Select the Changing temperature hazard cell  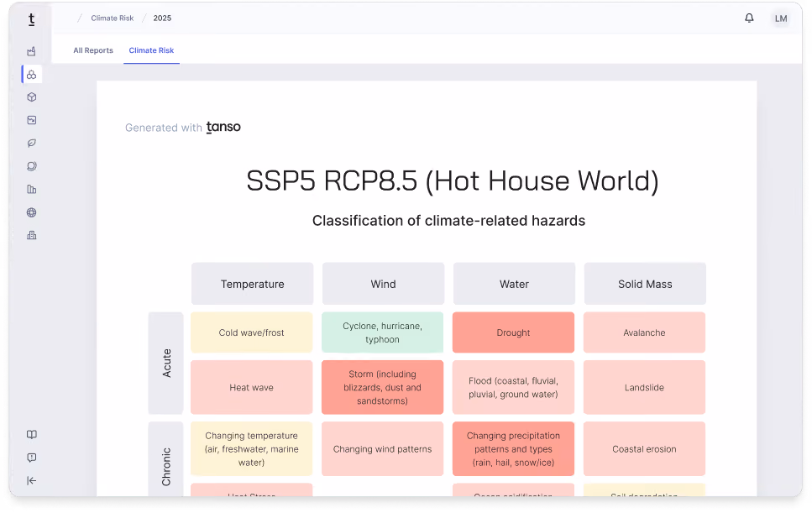click(x=252, y=449)
